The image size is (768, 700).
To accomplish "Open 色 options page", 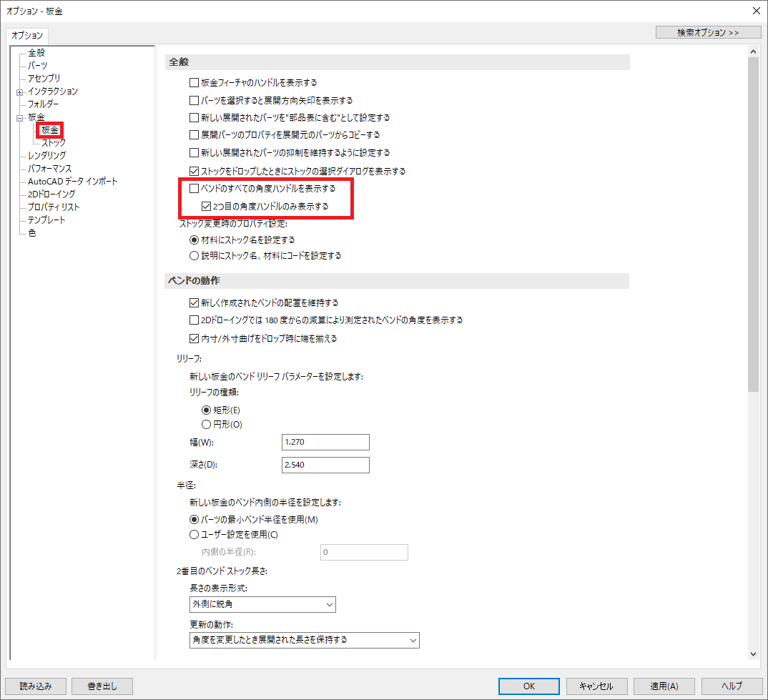I will [31, 232].
